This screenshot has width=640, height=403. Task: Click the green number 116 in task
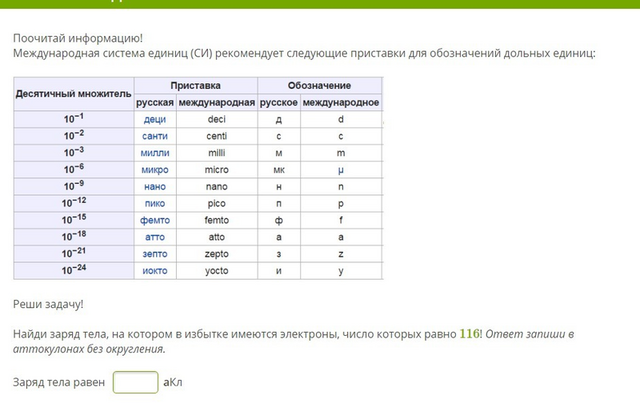469,334
